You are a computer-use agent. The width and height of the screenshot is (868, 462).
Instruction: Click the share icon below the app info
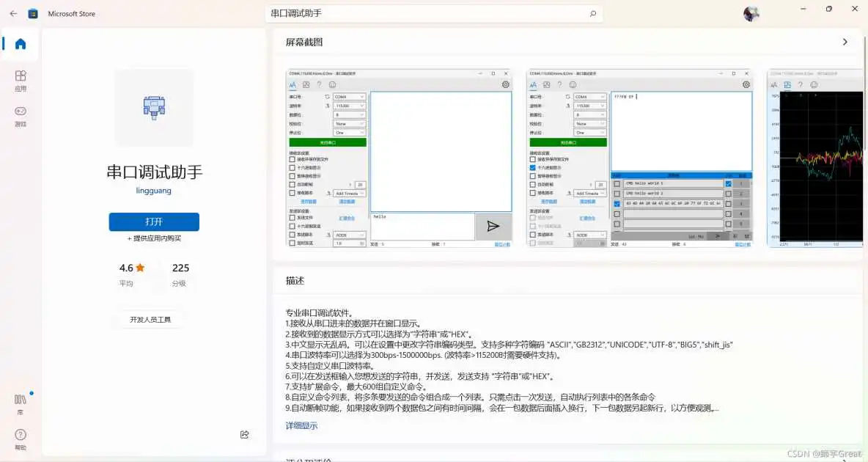244,434
